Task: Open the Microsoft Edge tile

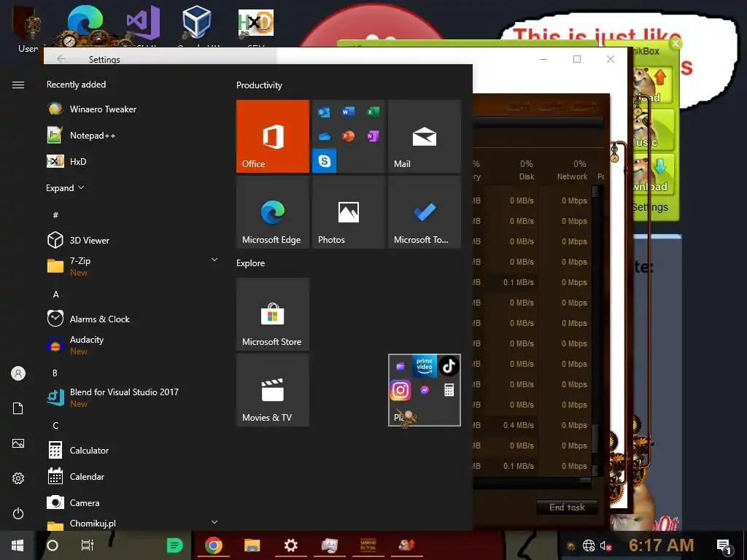Action: point(273,212)
